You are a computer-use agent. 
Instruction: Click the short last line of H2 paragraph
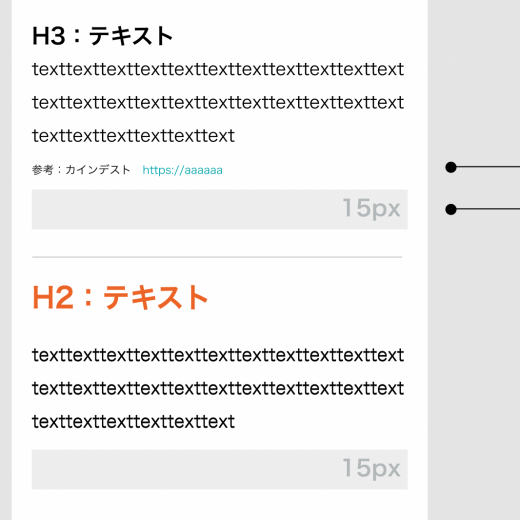click(x=133, y=422)
